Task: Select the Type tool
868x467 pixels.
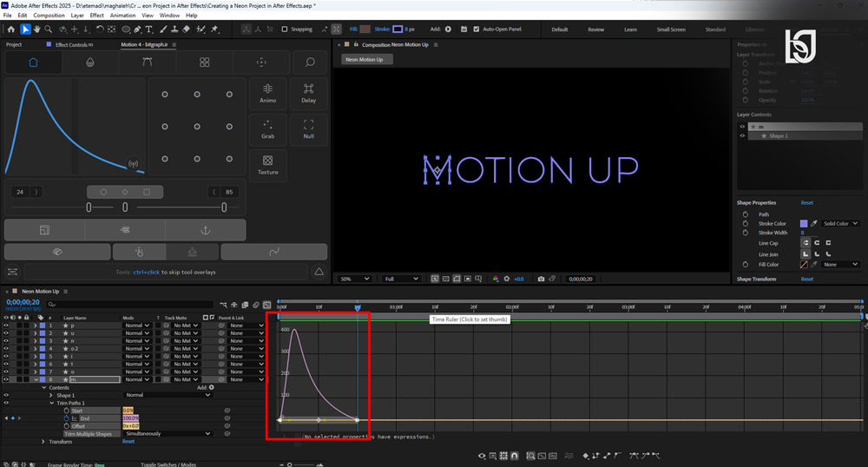Action: (x=149, y=30)
